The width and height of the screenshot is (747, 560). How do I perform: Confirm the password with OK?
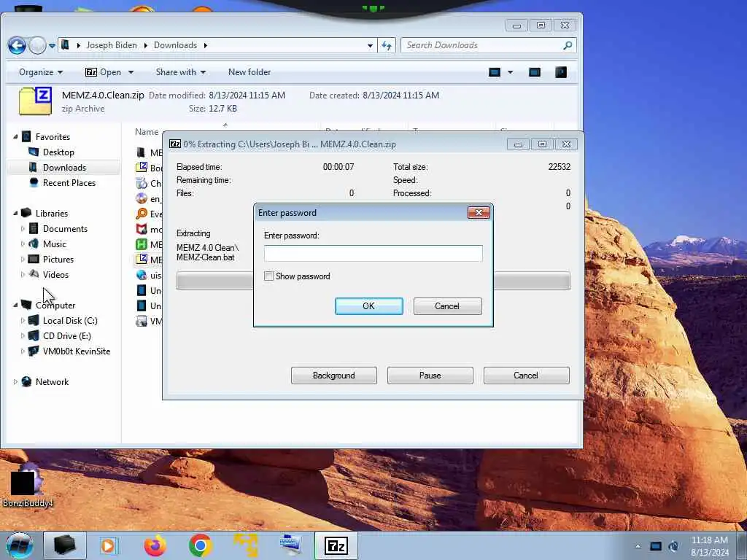pos(368,306)
